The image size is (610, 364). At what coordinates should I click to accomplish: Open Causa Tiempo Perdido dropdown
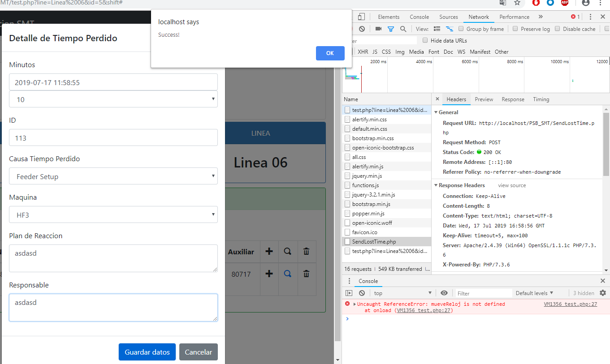pos(113,176)
